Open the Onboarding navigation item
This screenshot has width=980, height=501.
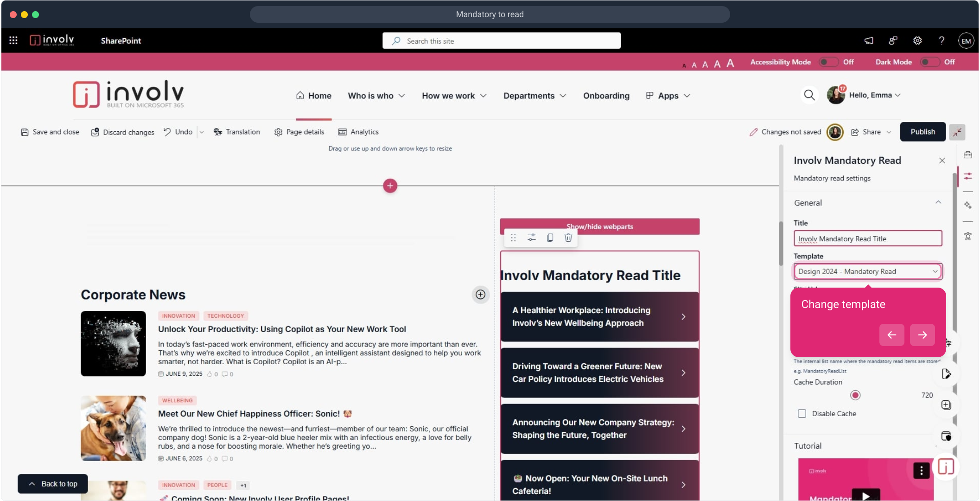pyautogui.click(x=606, y=96)
